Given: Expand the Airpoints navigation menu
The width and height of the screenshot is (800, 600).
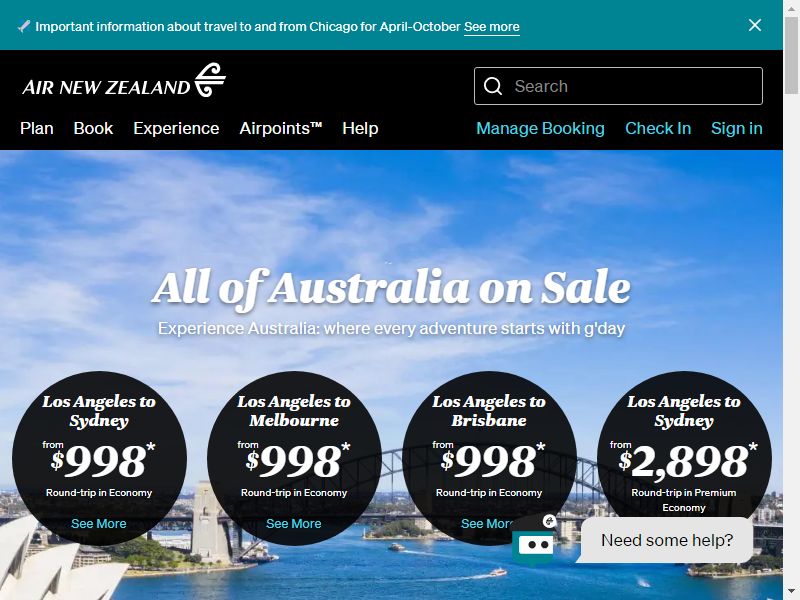Looking at the screenshot, I should pos(281,128).
